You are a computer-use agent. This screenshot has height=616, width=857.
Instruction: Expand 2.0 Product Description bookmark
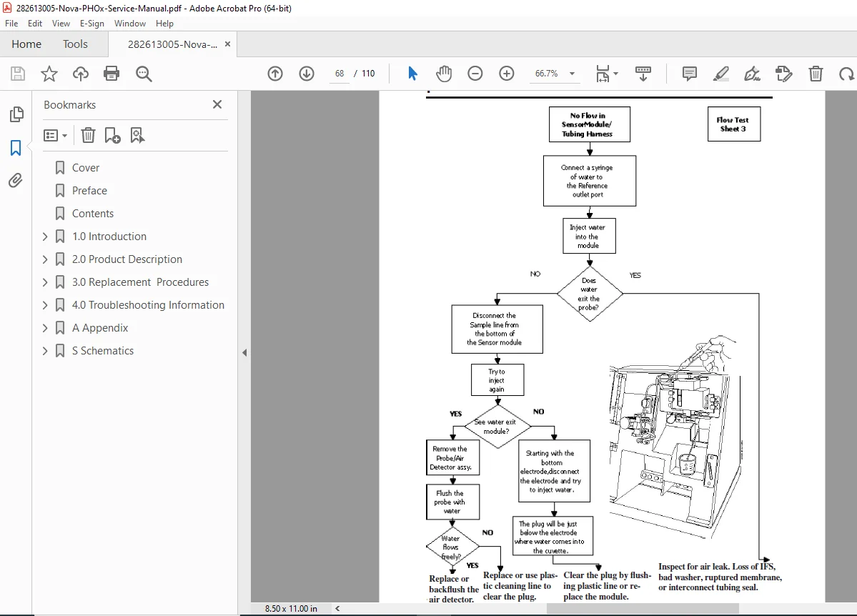(x=45, y=259)
